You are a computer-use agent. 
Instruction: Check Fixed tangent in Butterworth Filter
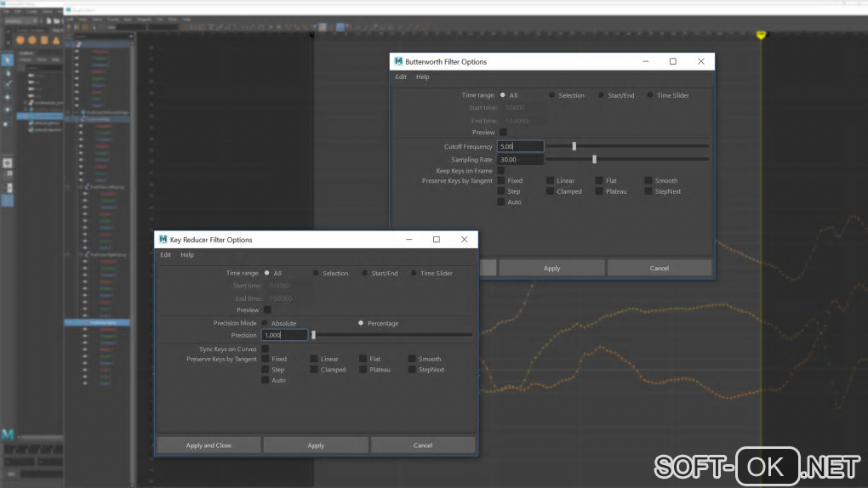(x=501, y=180)
